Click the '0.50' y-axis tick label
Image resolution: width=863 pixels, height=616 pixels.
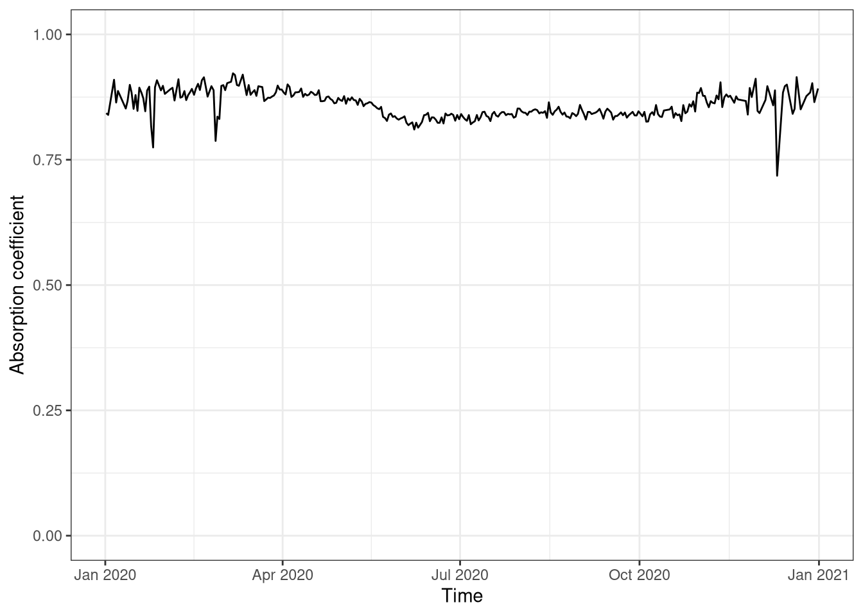(48, 285)
